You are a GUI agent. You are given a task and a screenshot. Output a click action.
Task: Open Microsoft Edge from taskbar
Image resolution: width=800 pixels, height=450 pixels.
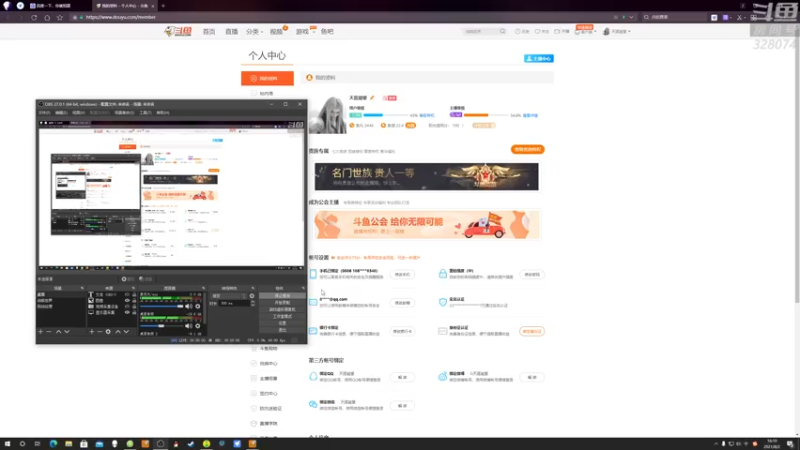pyautogui.click(x=53, y=444)
